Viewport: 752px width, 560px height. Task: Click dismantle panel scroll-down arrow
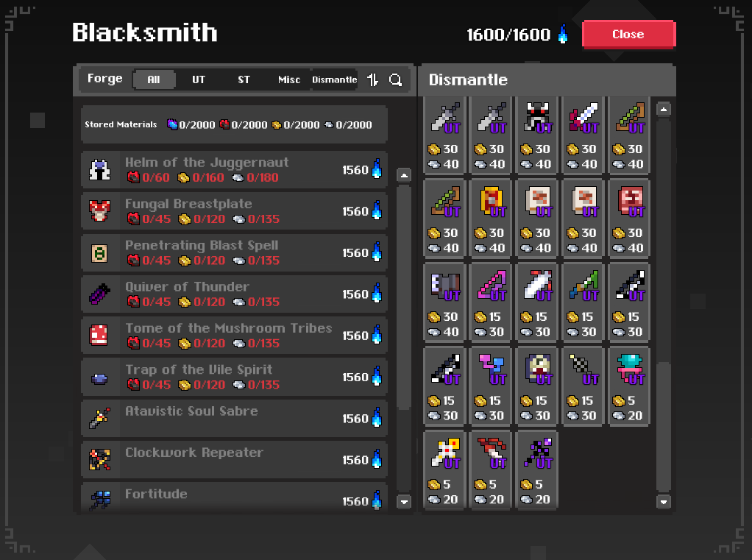[664, 502]
